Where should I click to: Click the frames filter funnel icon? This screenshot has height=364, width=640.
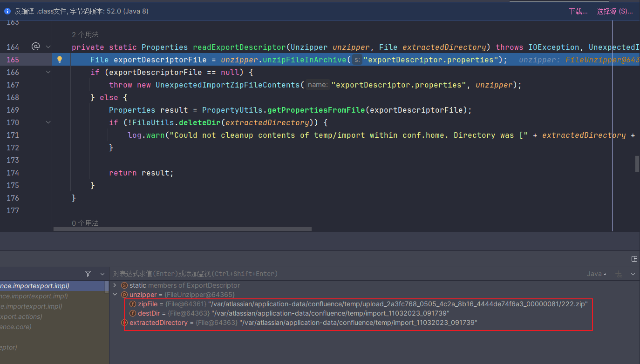click(88, 274)
